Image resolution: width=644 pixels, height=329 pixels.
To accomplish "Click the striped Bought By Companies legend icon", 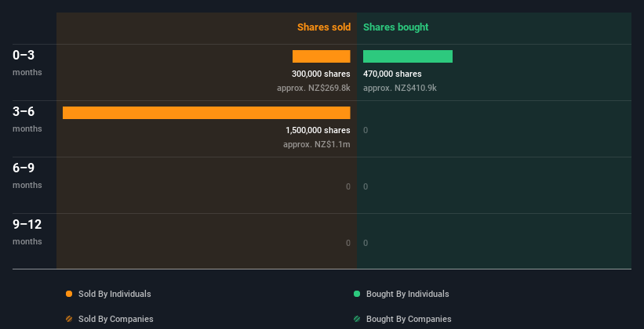I will [357, 319].
